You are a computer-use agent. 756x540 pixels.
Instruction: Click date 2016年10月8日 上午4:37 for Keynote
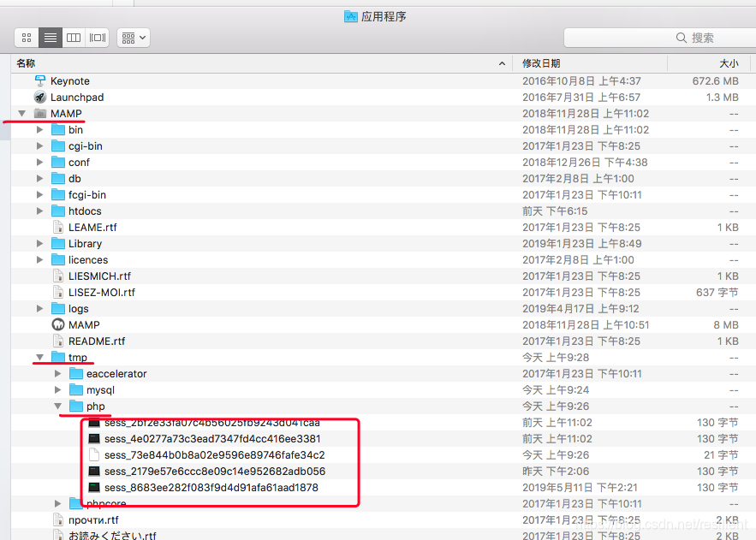pyautogui.click(x=581, y=81)
